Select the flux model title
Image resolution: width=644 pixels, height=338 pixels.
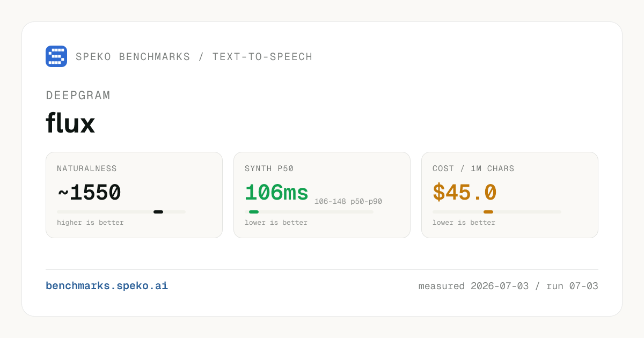[70, 123]
